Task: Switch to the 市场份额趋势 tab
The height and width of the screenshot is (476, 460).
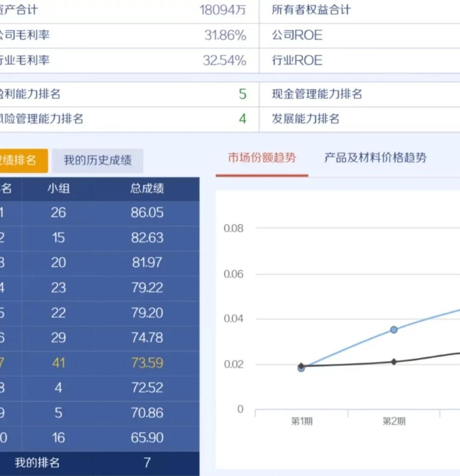Action: point(261,158)
